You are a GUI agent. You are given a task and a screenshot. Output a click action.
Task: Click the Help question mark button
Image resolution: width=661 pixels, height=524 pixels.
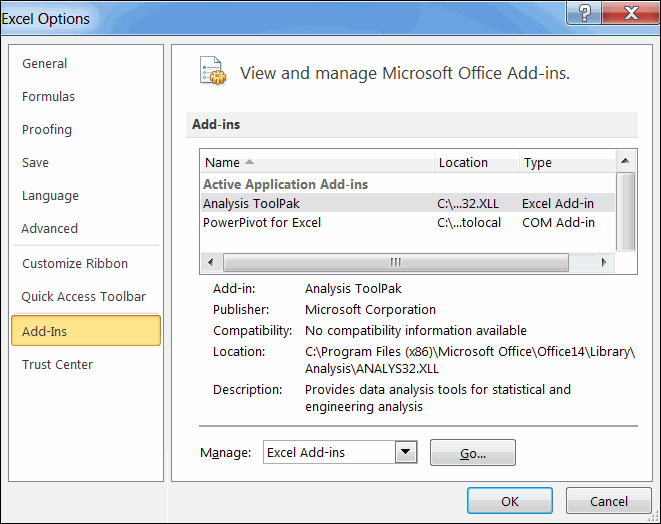[x=583, y=13]
